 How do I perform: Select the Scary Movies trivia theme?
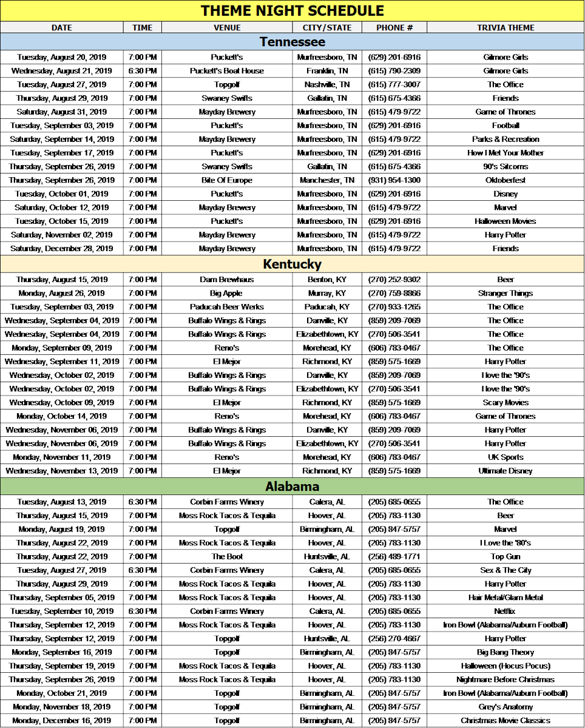(506, 402)
